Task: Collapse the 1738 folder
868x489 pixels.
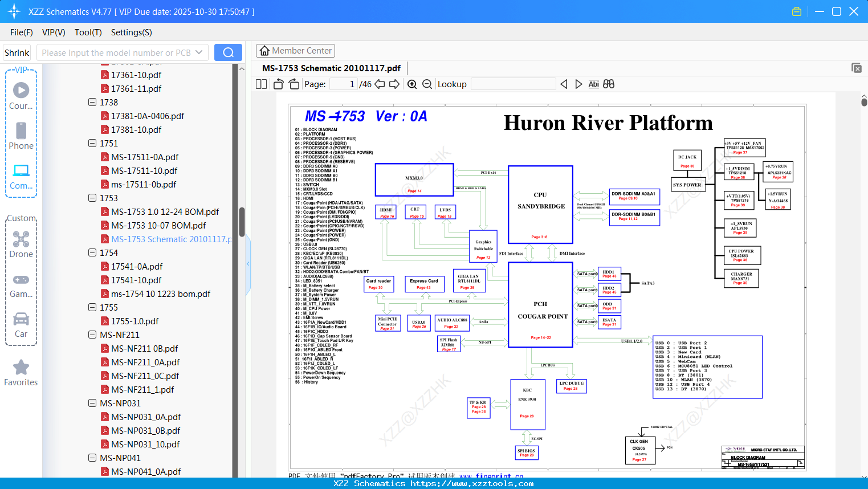Action: pos(92,103)
